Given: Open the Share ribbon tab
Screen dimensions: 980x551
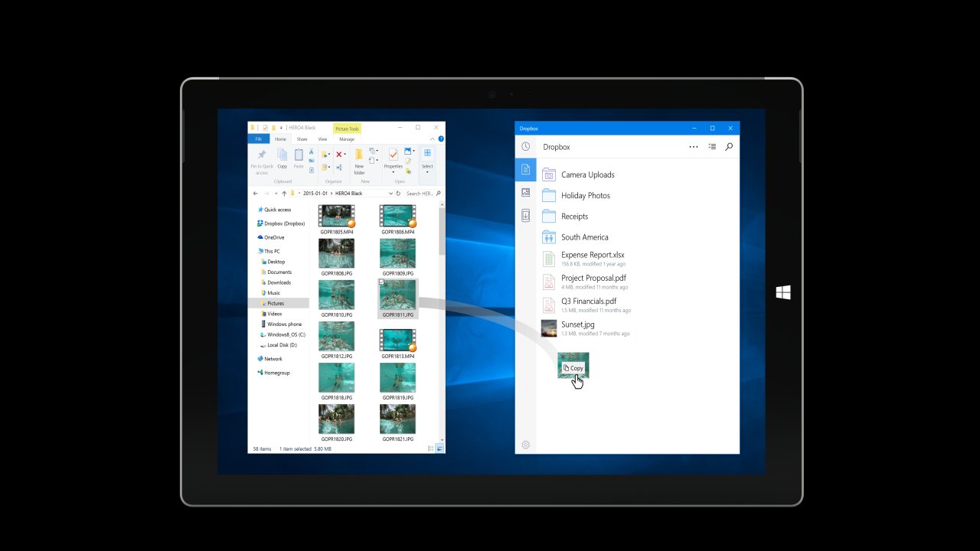Looking at the screenshot, I should pyautogui.click(x=302, y=139).
